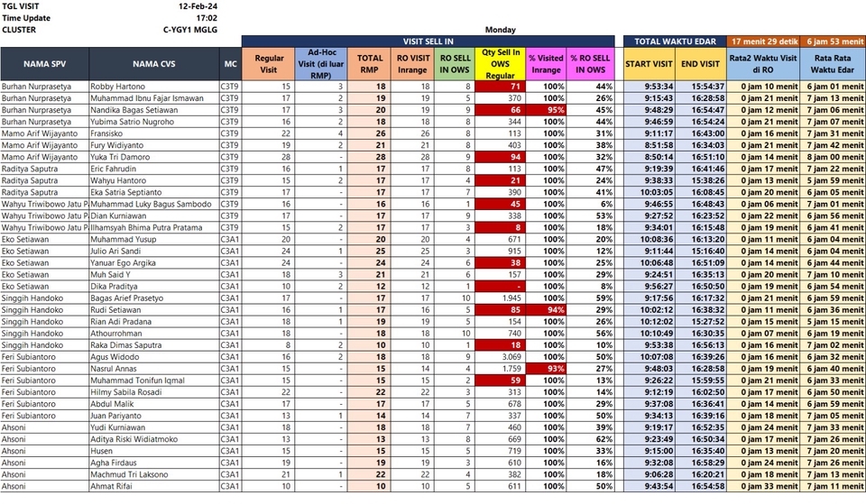Click Muhammad Ibnu Fajar Ismawan cell
This screenshot has height=504, width=866.
pos(154,98)
